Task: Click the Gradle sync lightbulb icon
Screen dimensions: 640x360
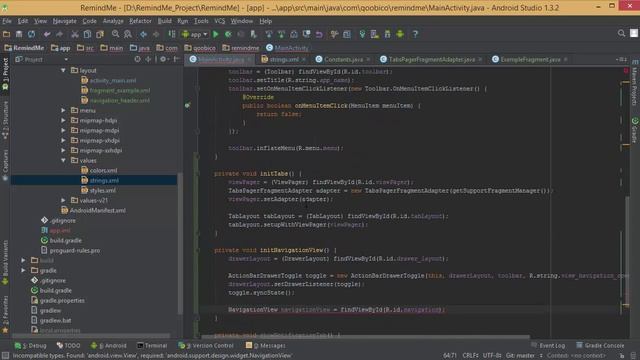Action: 362,34
